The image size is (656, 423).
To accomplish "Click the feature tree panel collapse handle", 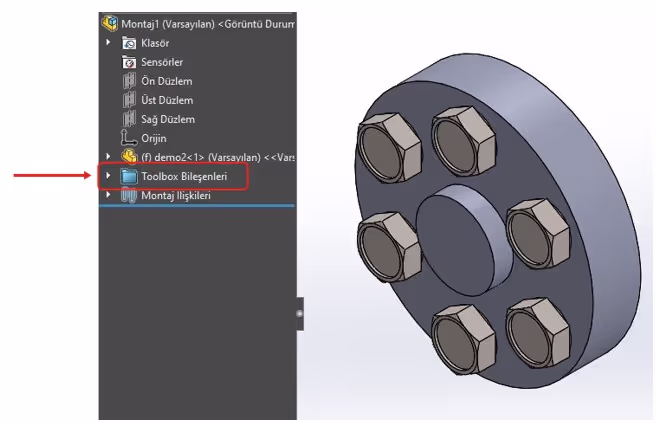I will tap(300, 314).
